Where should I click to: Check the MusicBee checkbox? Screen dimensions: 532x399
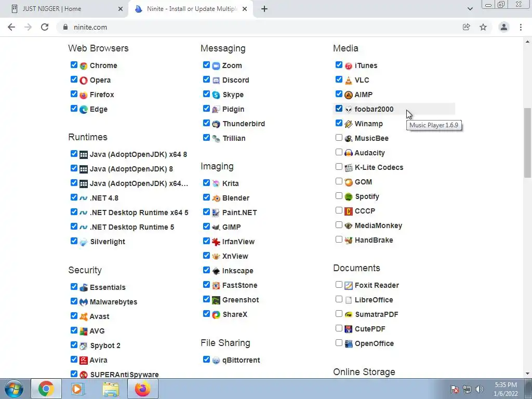click(339, 137)
